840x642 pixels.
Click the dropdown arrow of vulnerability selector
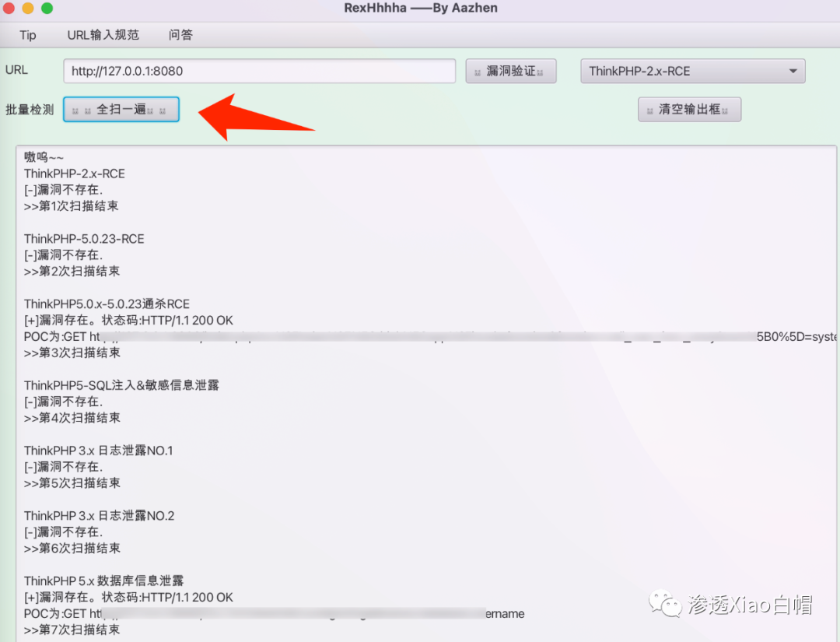coord(793,72)
